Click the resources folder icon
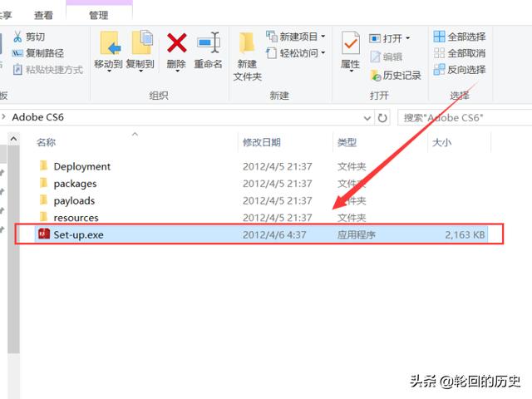Image resolution: width=532 pixels, height=399 pixels. tap(43, 216)
